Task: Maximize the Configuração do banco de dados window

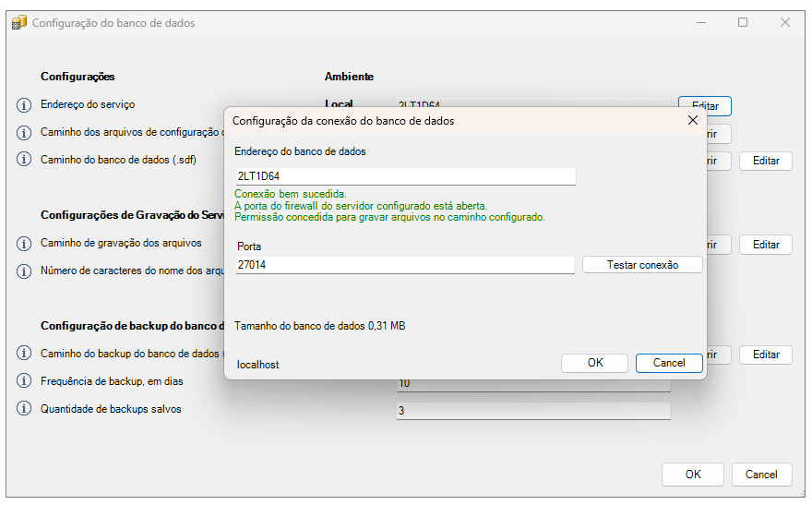Action: click(743, 22)
